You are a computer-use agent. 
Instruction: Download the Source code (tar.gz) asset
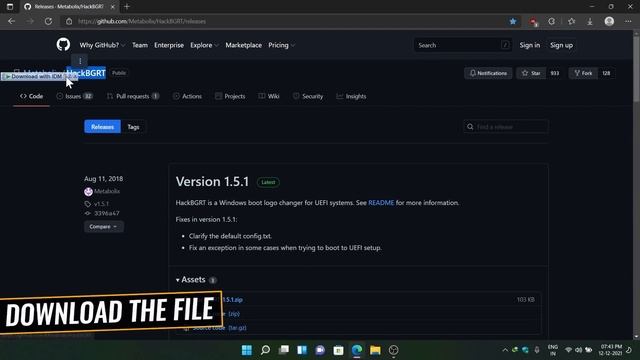click(x=220, y=328)
